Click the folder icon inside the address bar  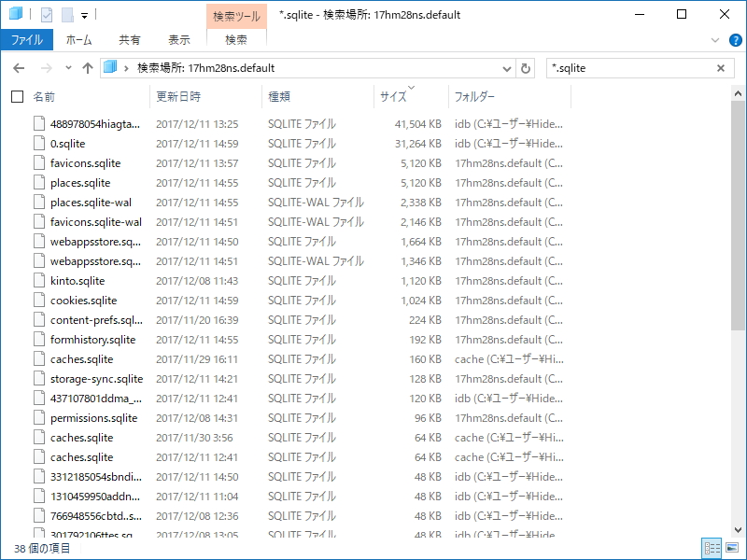pyautogui.click(x=112, y=68)
